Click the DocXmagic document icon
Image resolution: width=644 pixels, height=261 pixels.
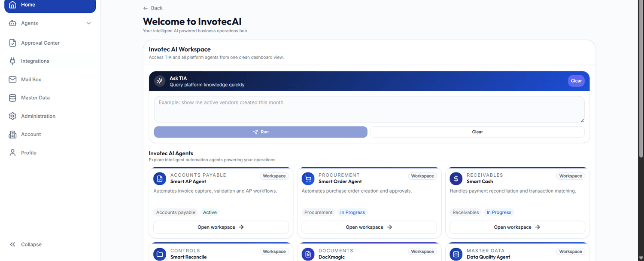pyautogui.click(x=308, y=254)
